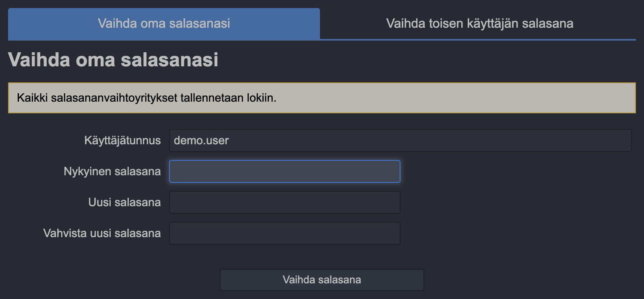Click into the "Uusi salasana" input field

tap(285, 203)
